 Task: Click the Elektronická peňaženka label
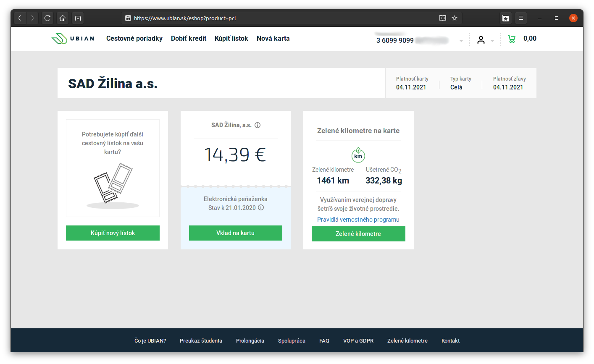tap(236, 199)
